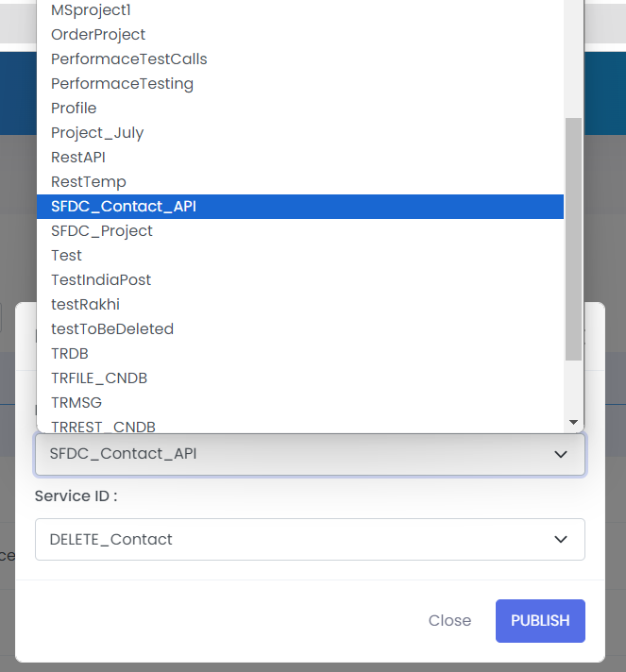Choose OrderProject in the dropdown list
The width and height of the screenshot is (626, 672).
click(x=300, y=34)
